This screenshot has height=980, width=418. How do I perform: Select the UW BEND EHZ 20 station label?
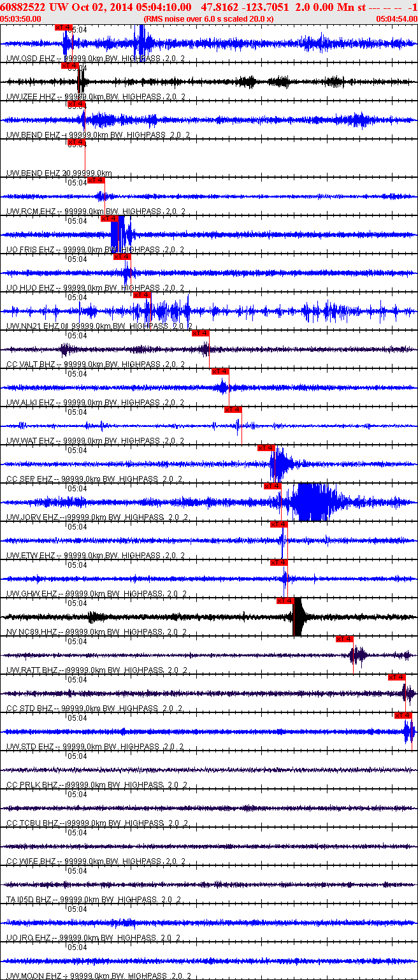click(59, 173)
